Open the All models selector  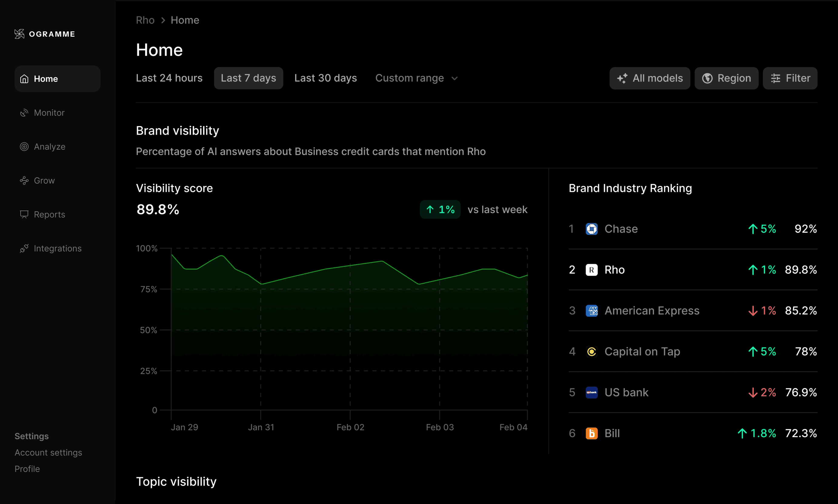point(650,78)
